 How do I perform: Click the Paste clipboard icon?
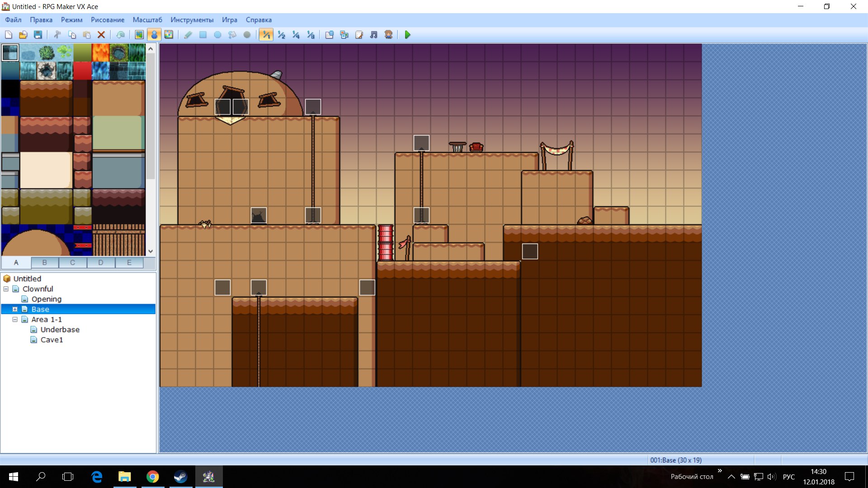point(87,35)
